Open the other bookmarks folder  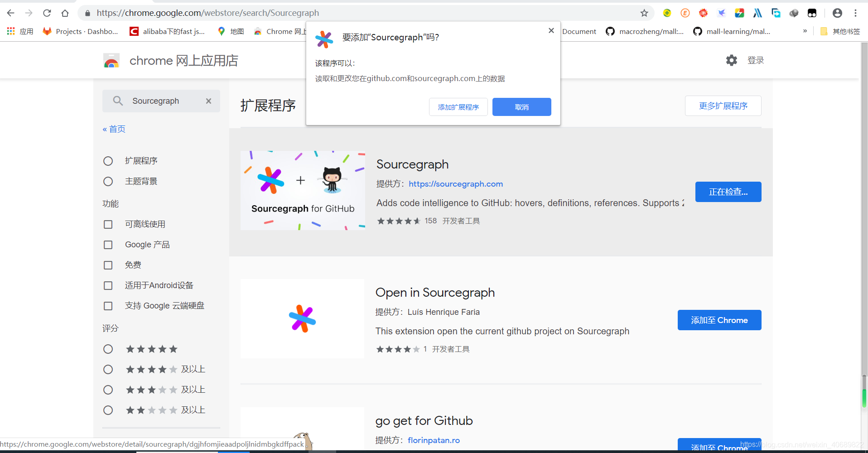(840, 31)
